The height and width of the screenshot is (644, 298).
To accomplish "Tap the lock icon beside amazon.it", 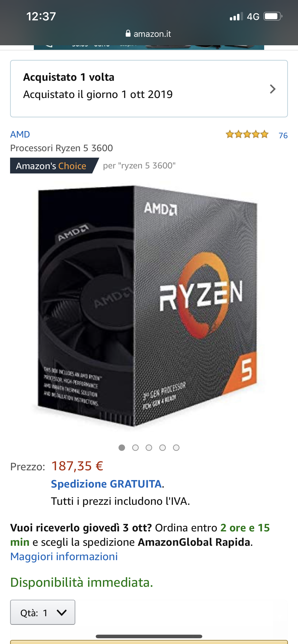I will pos(128,34).
